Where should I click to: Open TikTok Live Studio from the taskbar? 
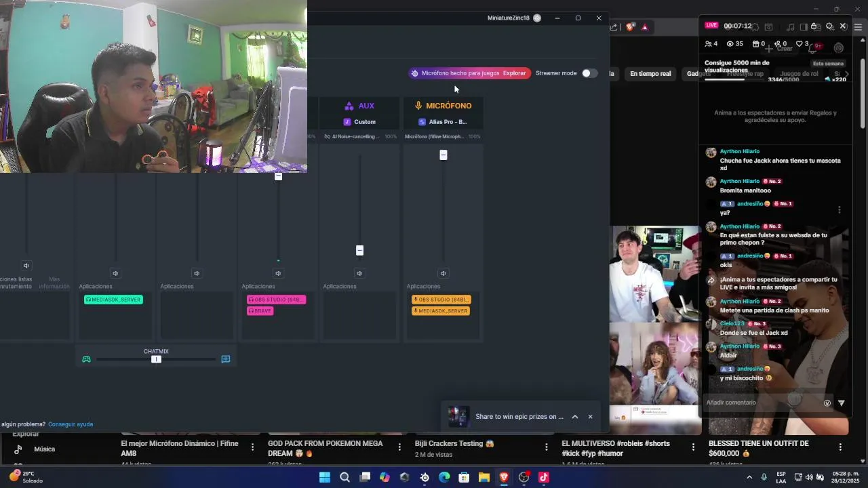(x=543, y=477)
